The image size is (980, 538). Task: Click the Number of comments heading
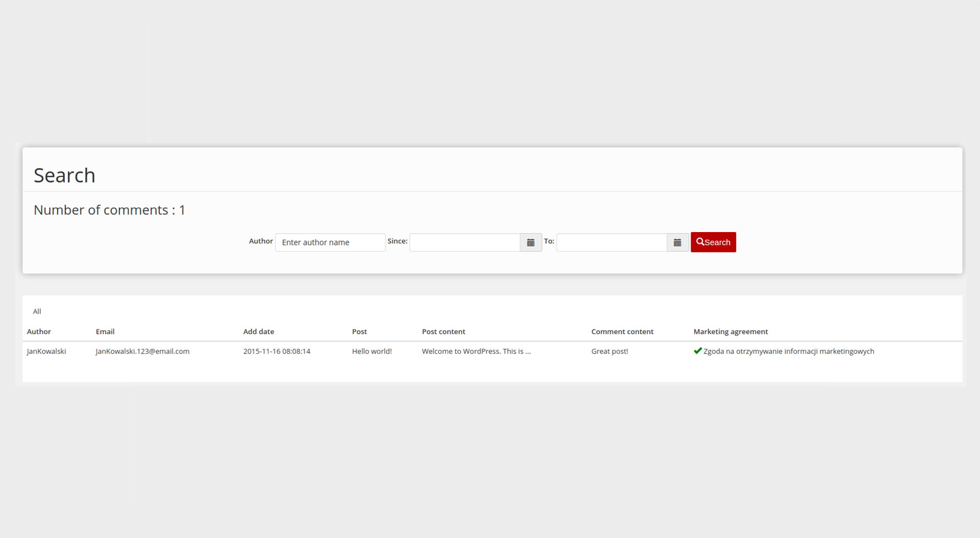109,210
